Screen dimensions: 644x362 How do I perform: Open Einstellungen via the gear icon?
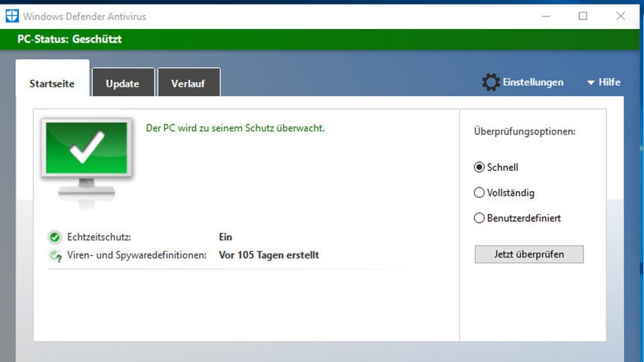tap(491, 82)
